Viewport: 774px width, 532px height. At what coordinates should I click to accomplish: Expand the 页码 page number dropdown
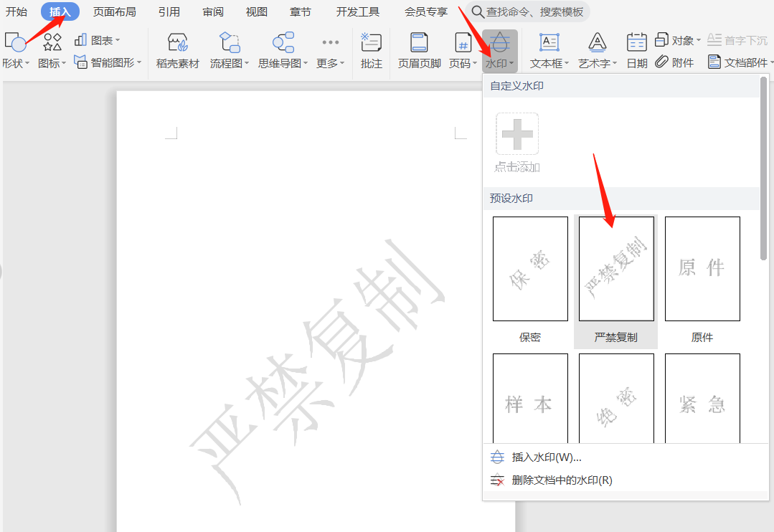(x=463, y=63)
